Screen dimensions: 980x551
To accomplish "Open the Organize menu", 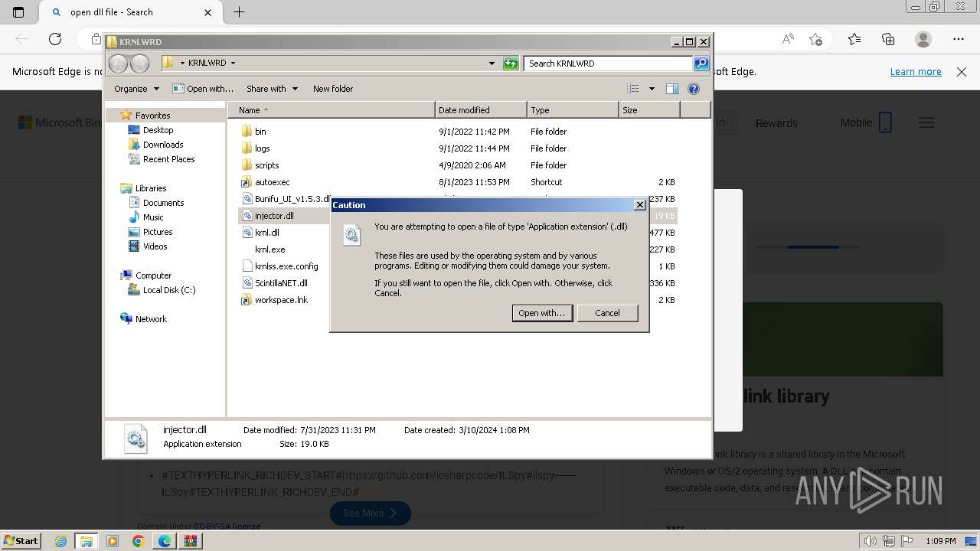I will 136,89.
